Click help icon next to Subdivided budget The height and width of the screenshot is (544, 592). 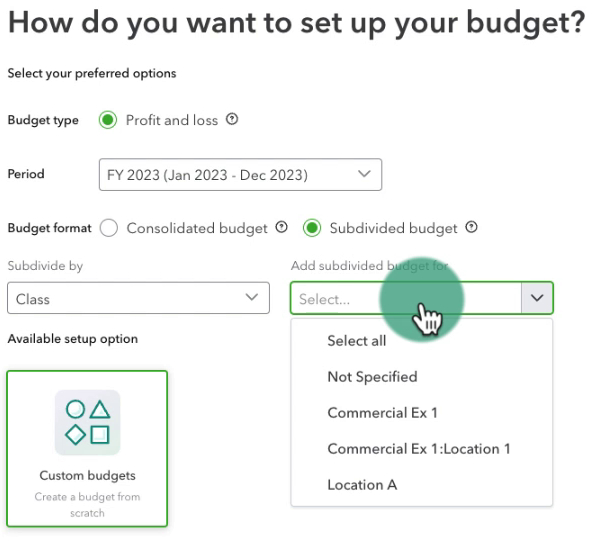pos(471,227)
